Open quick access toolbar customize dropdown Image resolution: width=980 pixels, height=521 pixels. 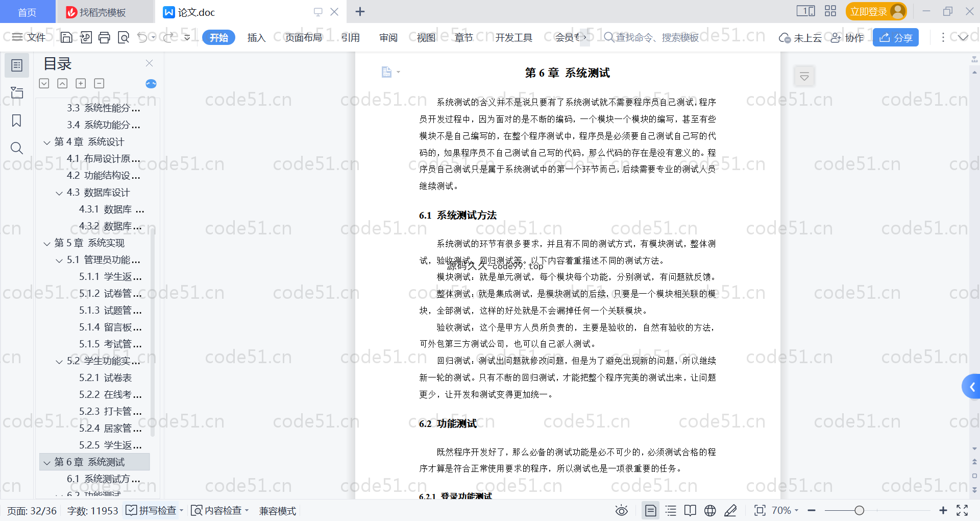click(187, 37)
